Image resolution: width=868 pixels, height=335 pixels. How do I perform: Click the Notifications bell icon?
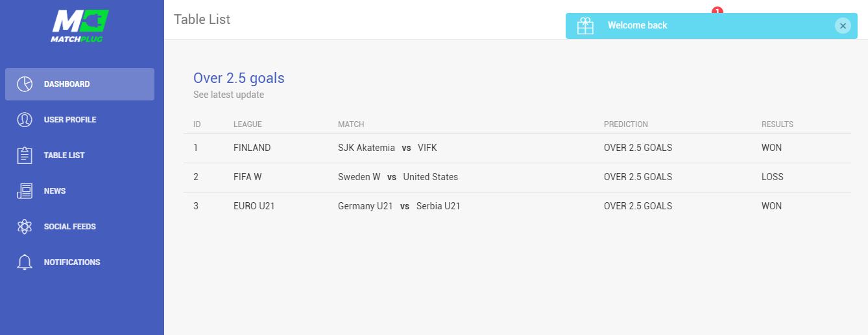coord(25,262)
